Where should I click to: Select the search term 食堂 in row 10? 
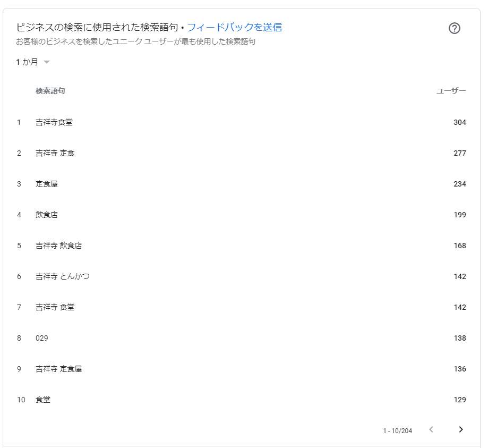(x=43, y=400)
